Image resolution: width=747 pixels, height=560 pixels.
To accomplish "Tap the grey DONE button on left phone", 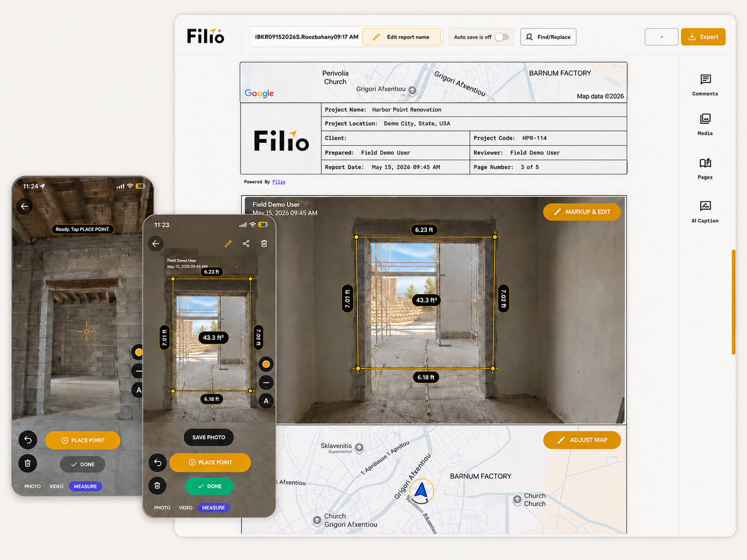I will 83,465.
